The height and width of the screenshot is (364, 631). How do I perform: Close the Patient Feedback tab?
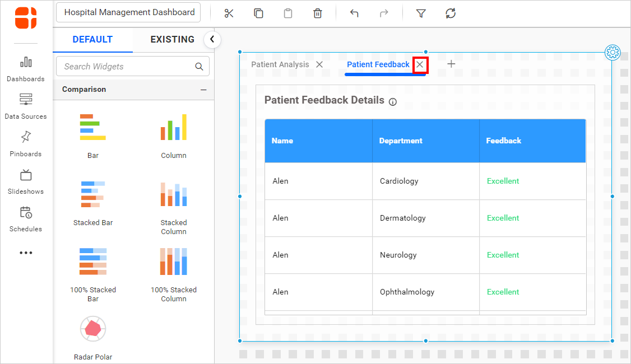tap(420, 65)
